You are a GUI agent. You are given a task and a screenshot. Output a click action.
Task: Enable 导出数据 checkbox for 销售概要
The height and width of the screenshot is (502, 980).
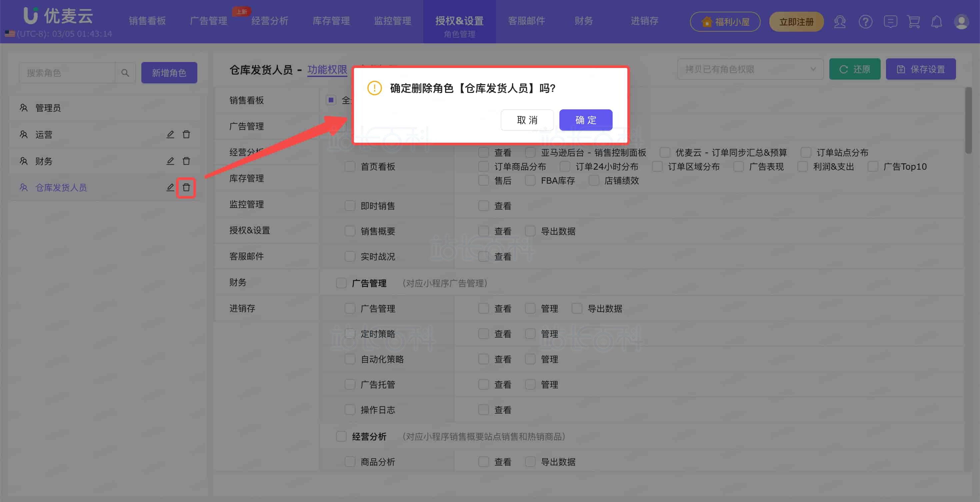coord(530,231)
